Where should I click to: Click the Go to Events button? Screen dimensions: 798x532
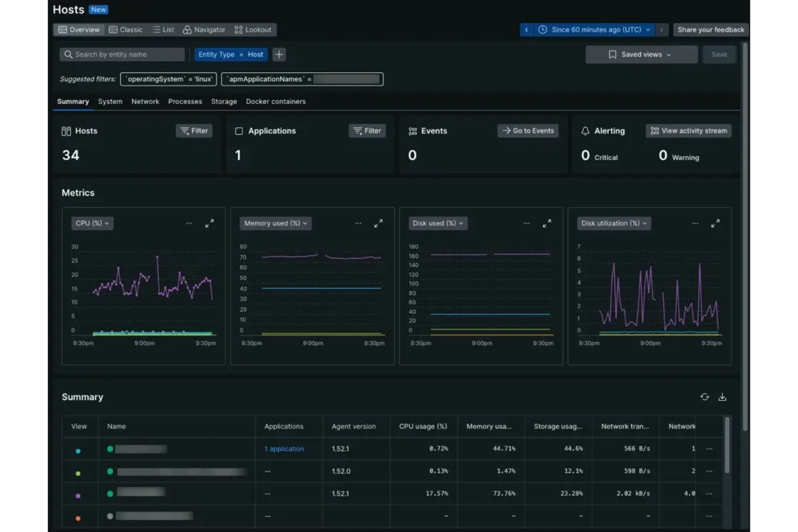point(528,130)
